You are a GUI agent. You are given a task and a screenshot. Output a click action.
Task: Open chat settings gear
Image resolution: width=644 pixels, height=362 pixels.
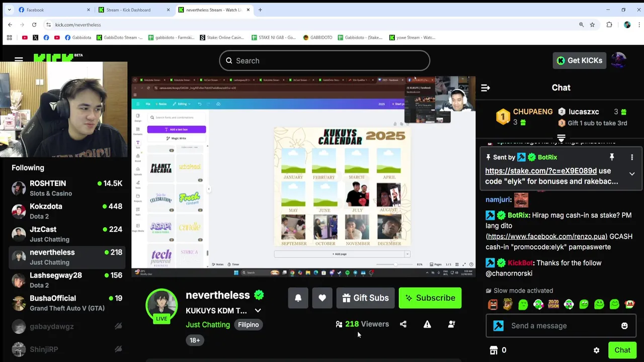click(596, 350)
